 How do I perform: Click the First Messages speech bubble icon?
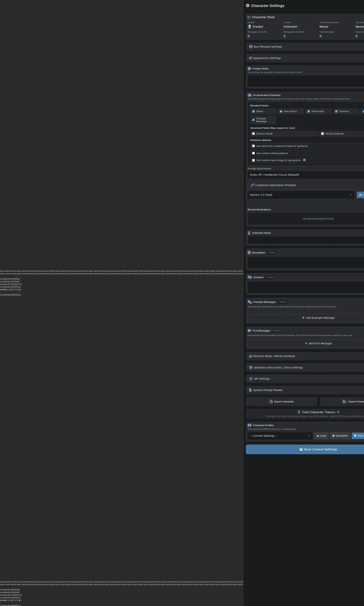pos(249,331)
